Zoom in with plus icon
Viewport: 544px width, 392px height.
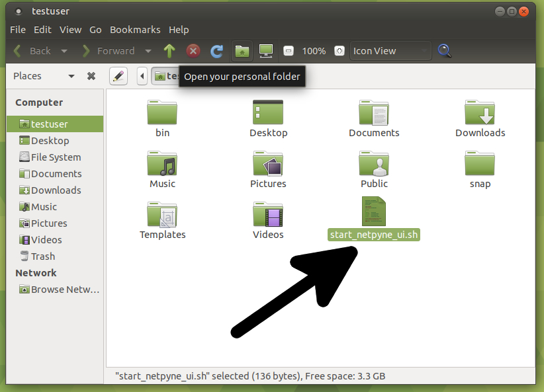(340, 51)
